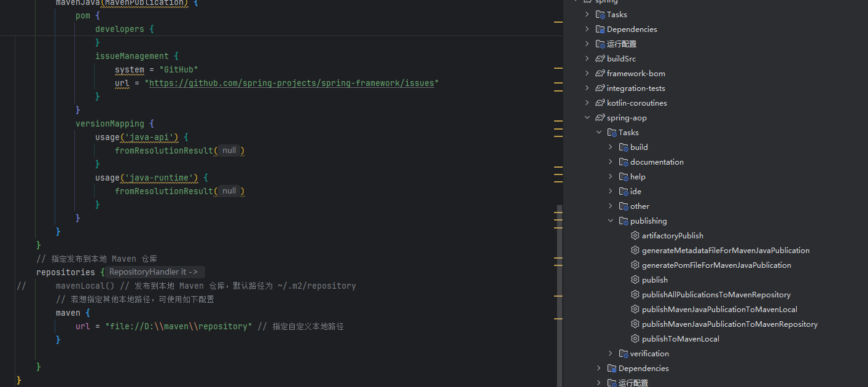Screen dimensions: 868x387
Task: Run the publish Gradle task
Action: [655, 279]
